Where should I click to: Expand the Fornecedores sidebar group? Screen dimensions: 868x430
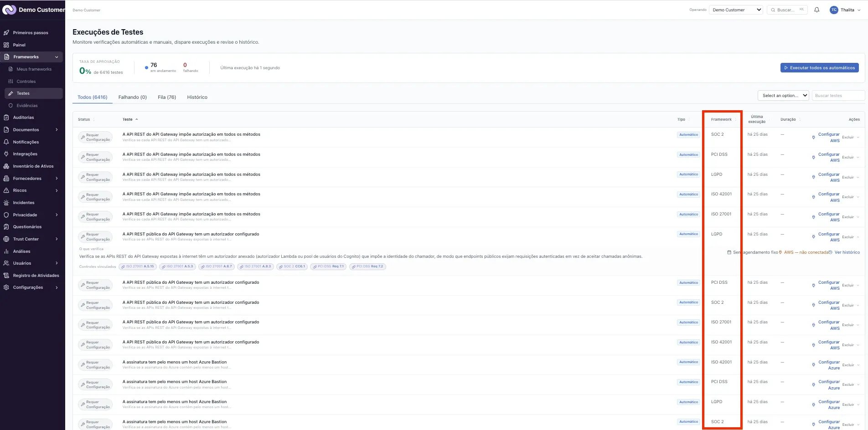[57, 179]
